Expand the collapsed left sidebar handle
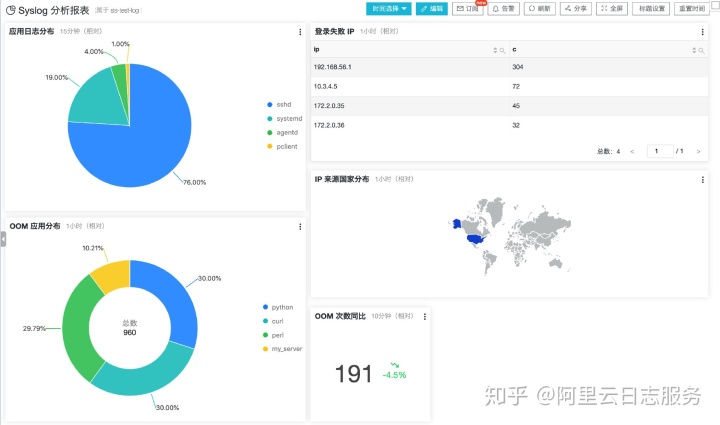Image resolution: width=720 pixels, height=425 pixels. pos(3,239)
